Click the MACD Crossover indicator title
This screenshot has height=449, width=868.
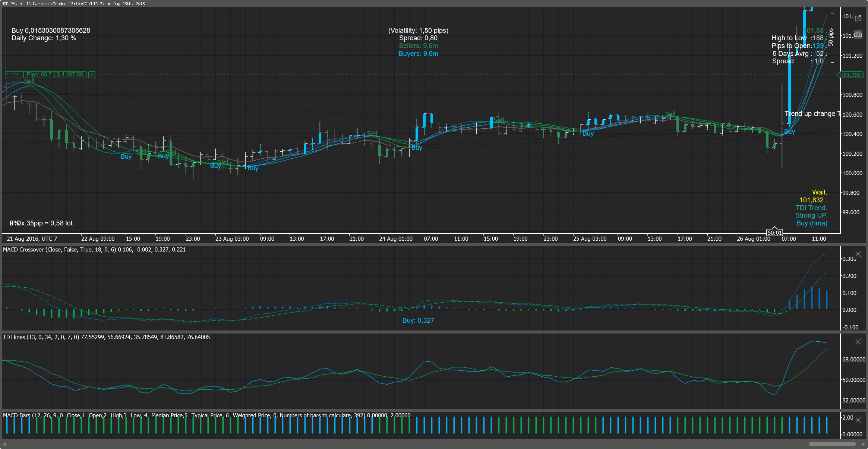tap(94, 250)
